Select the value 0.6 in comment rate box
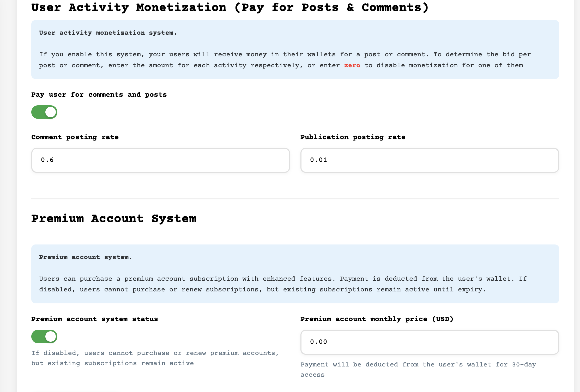Viewport: 580px width, 392px height. pos(47,160)
